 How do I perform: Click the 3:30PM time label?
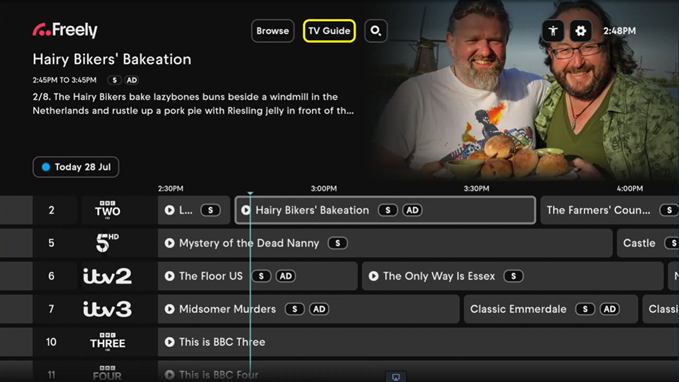pyautogui.click(x=476, y=188)
